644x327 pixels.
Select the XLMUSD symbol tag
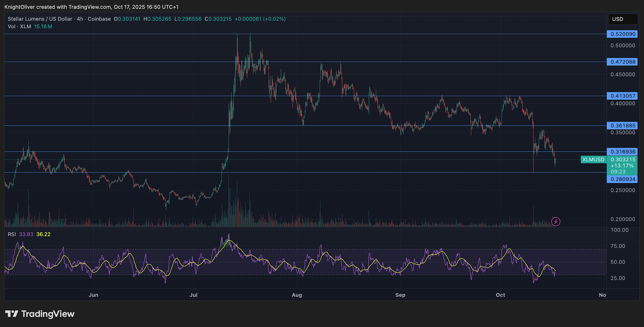(x=593, y=159)
